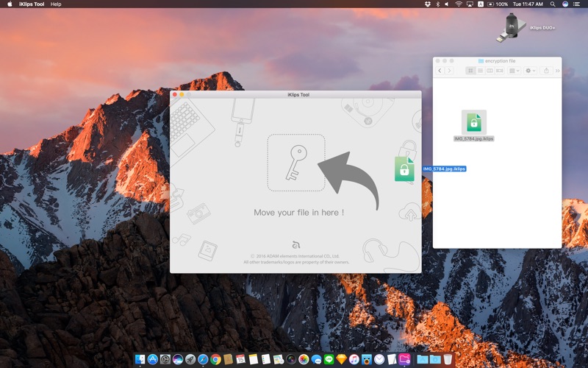
Task: Open Notes from the Dock
Action: [x=254, y=359]
